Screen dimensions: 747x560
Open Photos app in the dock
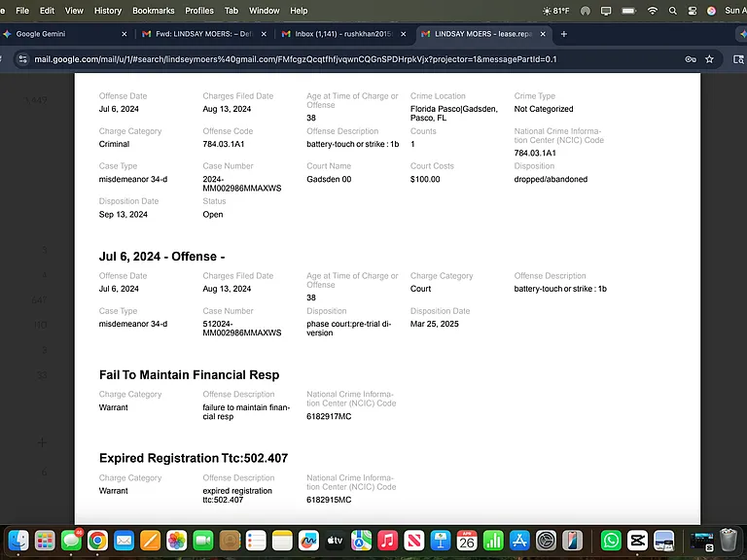coord(176,541)
